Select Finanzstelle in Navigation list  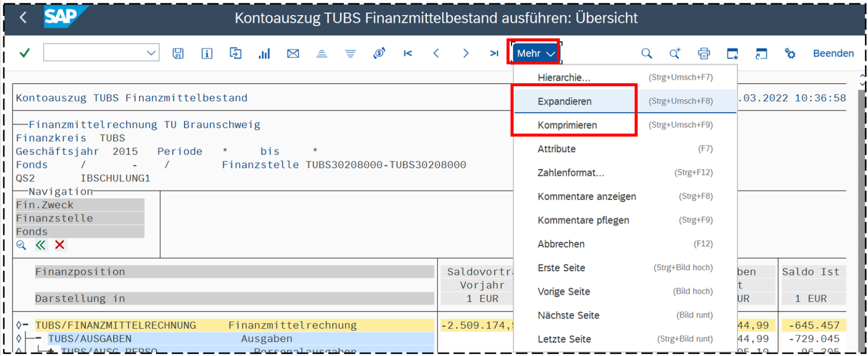pos(55,219)
